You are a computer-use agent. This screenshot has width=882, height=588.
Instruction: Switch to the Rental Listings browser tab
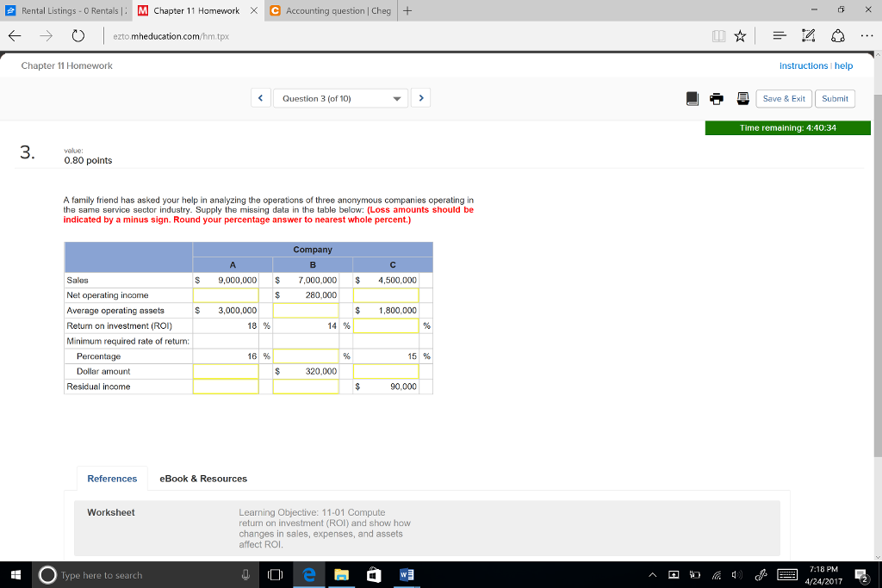coord(66,10)
